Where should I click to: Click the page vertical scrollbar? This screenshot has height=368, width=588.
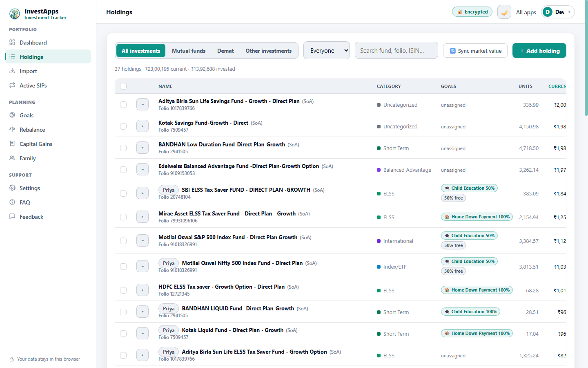click(x=586, y=58)
